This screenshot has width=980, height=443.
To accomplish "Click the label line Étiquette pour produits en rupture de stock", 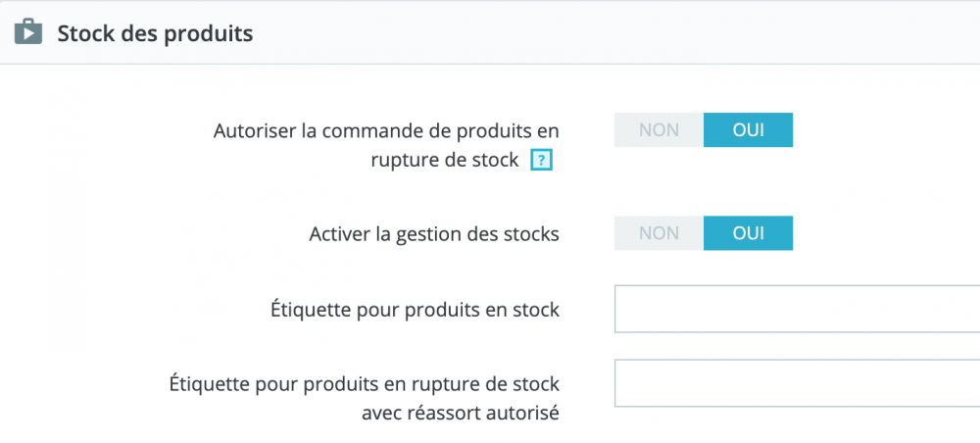I will (364, 382).
